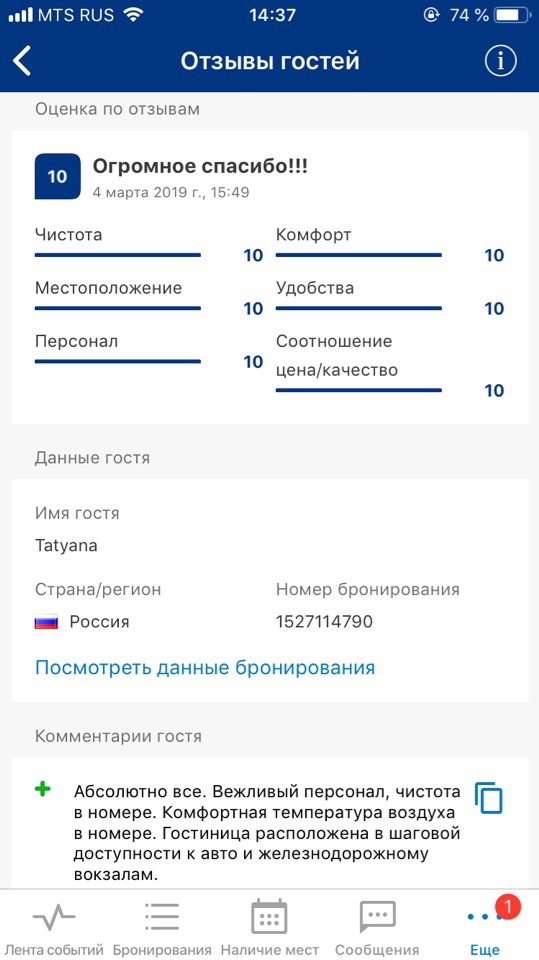This screenshot has height=960, width=539.
Task: Tap the green plus comment icon
Action: (42, 790)
